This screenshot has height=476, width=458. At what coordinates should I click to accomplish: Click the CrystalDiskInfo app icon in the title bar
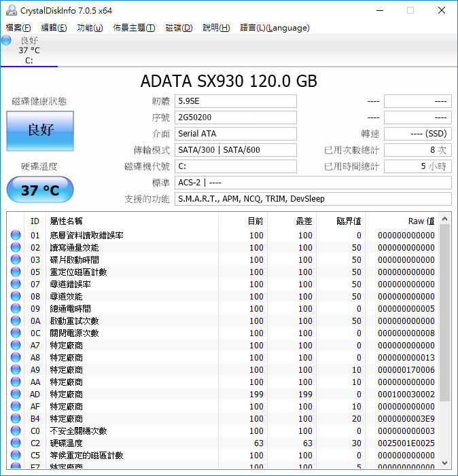pyautogui.click(x=12, y=11)
